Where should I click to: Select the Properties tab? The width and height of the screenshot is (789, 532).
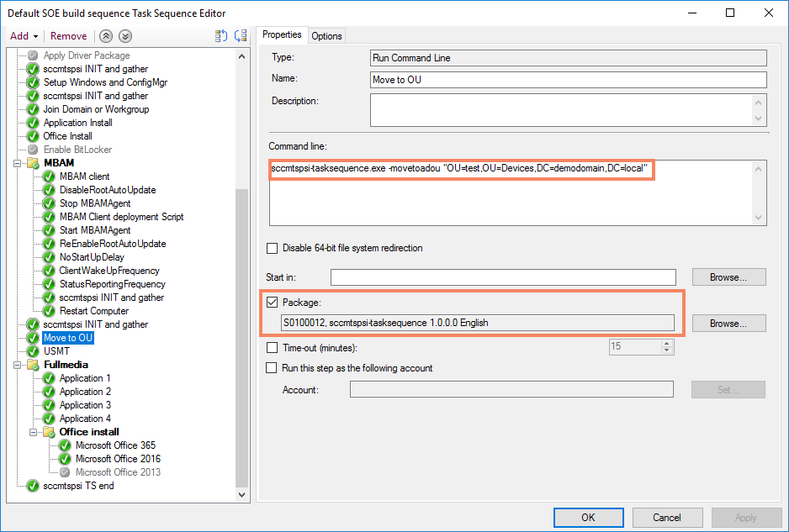click(x=282, y=34)
